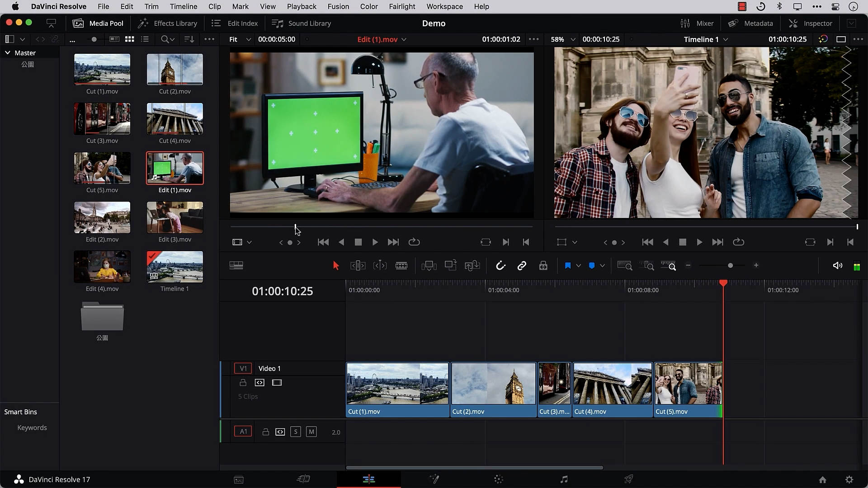Open the Color page
The image size is (868, 488).
[x=498, y=479]
